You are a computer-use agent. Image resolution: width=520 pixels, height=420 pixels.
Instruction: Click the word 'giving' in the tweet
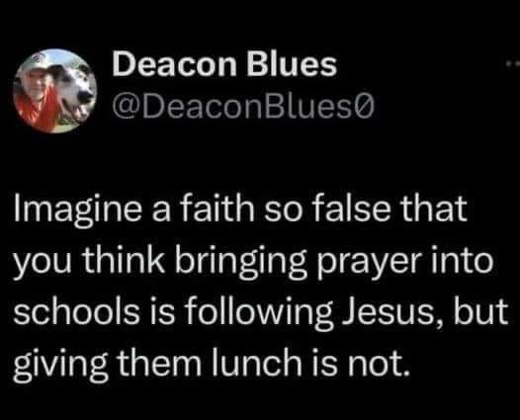tap(59, 364)
